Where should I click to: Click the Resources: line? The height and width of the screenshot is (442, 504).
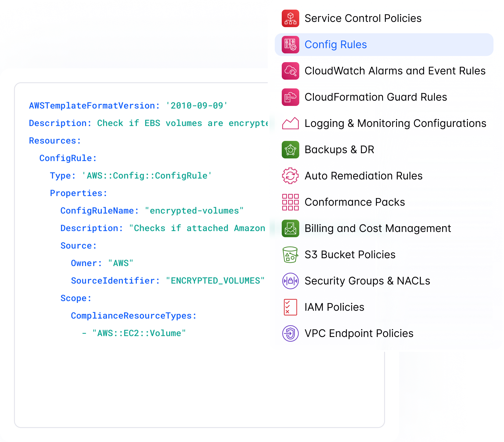point(55,141)
